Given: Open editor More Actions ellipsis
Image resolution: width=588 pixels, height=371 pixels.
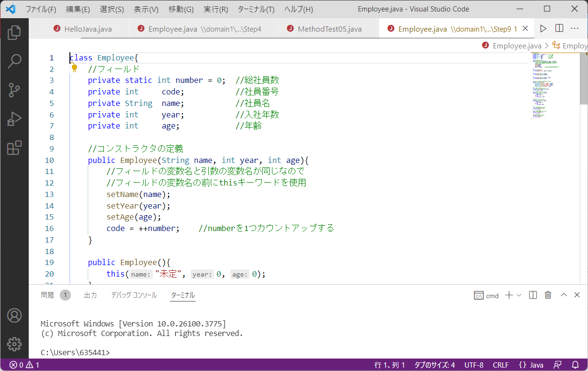Looking at the screenshot, I should 575,29.
